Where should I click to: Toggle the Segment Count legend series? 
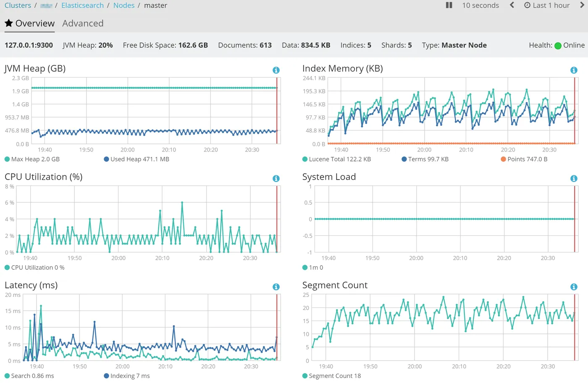click(332, 375)
